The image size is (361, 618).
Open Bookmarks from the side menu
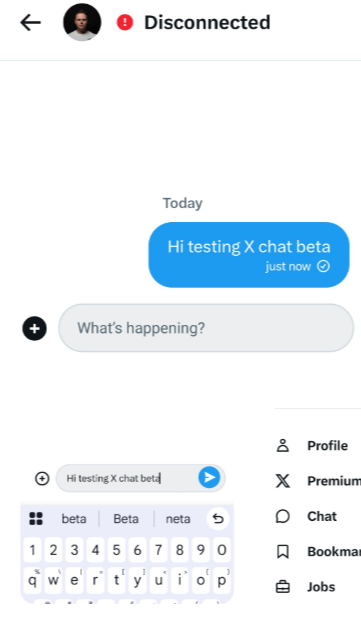[x=318, y=552]
